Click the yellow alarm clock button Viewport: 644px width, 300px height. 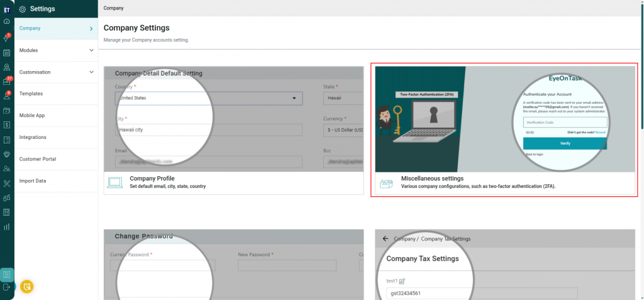(26, 286)
